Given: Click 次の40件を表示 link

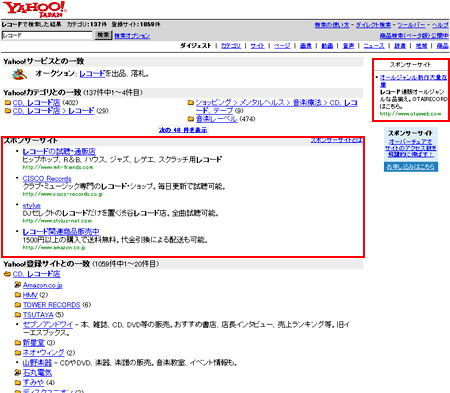Looking at the screenshot, I should (183, 130).
